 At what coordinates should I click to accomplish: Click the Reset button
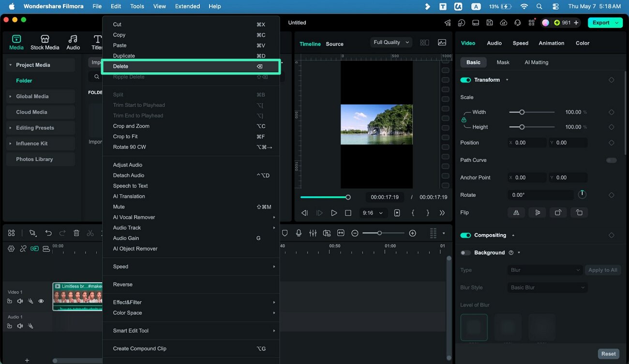coord(608,354)
